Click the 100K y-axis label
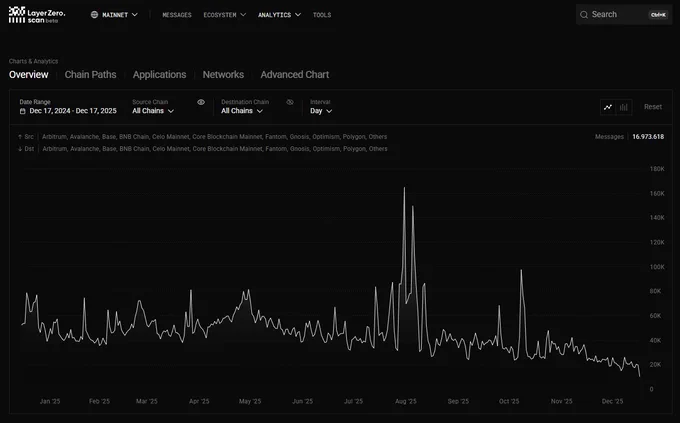Screen dimensions: 680x423 (x=657, y=267)
